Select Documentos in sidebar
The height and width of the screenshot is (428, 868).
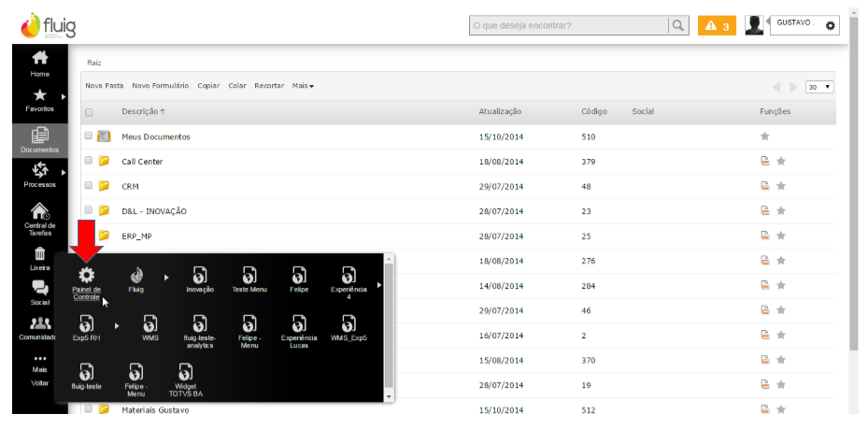pos(40,139)
